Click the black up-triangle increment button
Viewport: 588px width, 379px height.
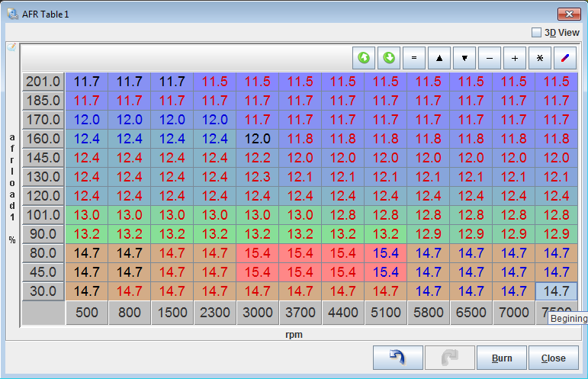(x=439, y=58)
